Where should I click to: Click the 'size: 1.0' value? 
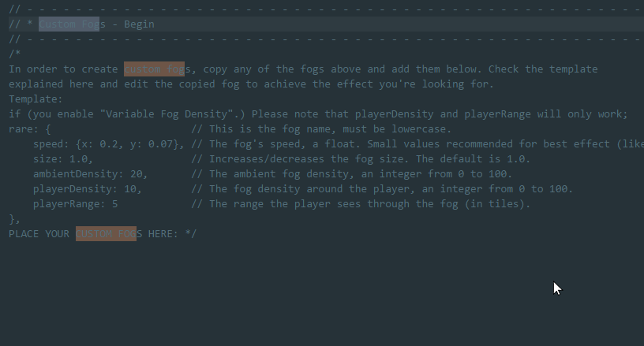(x=63, y=159)
